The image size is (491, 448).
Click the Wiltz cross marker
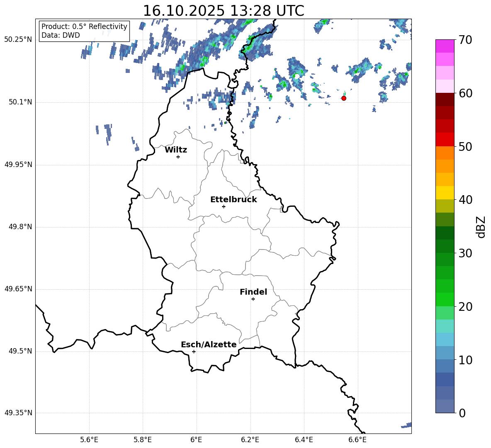coord(178,157)
